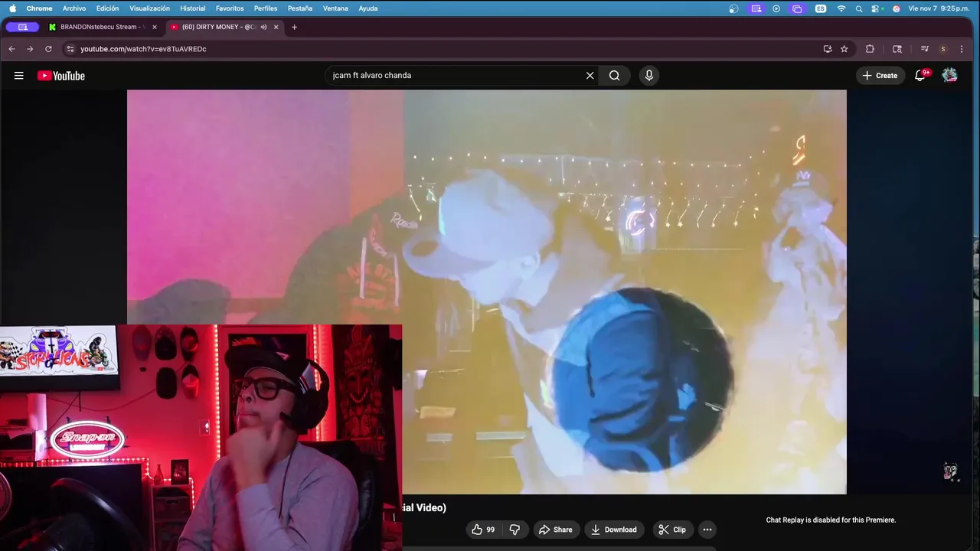Screen dimensions: 980x551
Task: Open the Ayuda menu
Action: pos(368,8)
